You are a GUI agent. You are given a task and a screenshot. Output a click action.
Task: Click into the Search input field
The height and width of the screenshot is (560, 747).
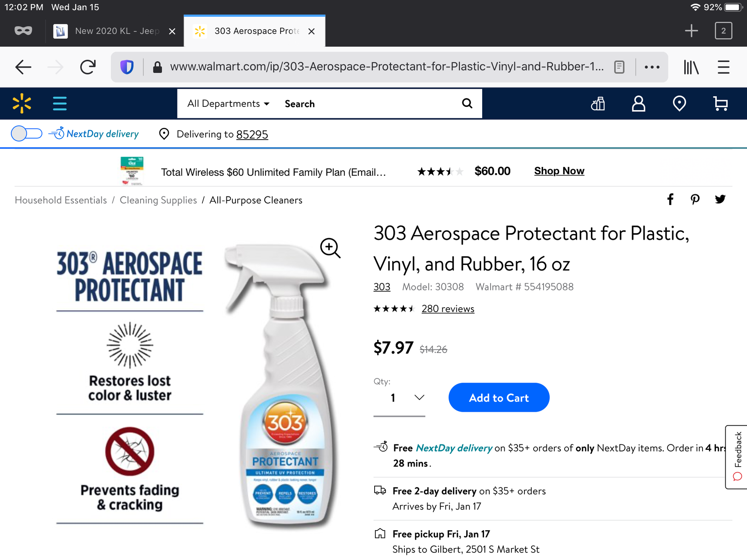click(x=366, y=104)
